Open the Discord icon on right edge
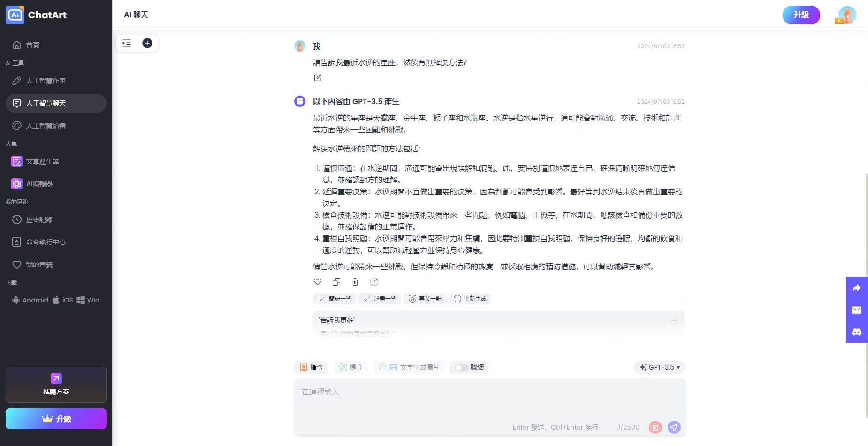This screenshot has width=868, height=446. [857, 332]
